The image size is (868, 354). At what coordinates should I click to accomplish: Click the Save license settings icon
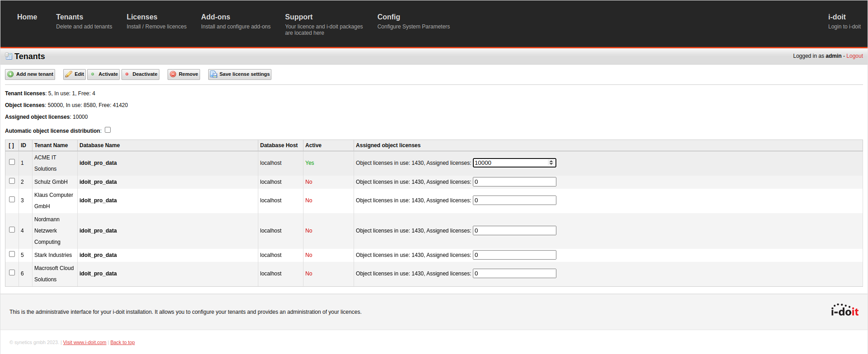coord(214,75)
